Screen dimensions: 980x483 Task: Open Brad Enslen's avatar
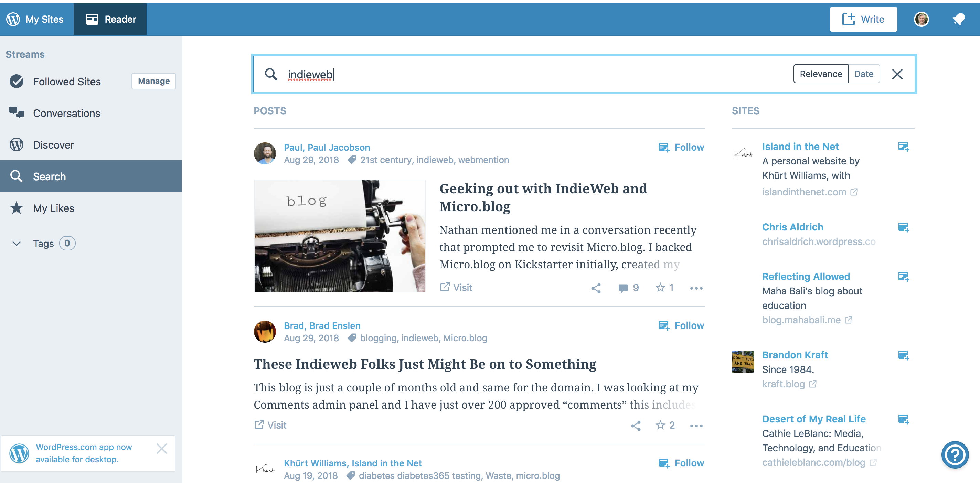click(265, 332)
